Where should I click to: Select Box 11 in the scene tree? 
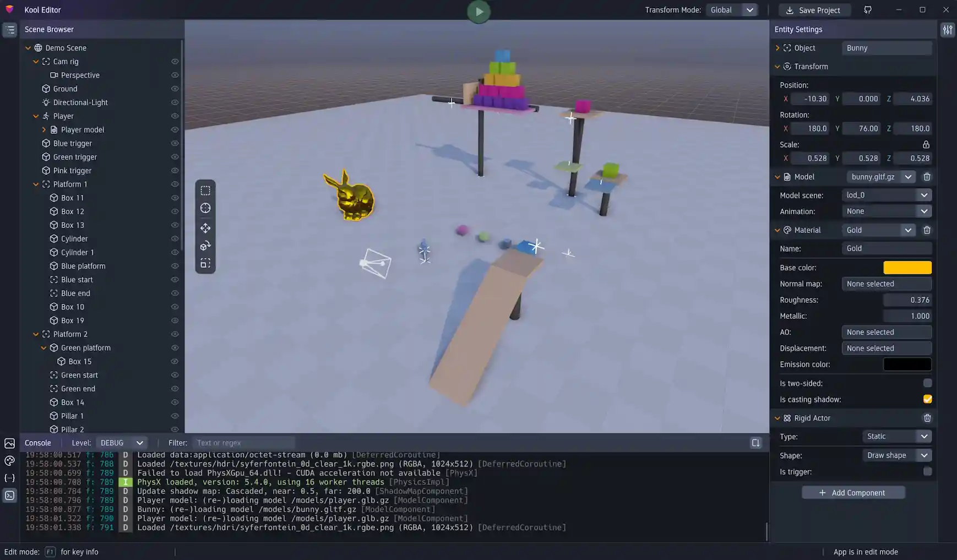point(73,198)
